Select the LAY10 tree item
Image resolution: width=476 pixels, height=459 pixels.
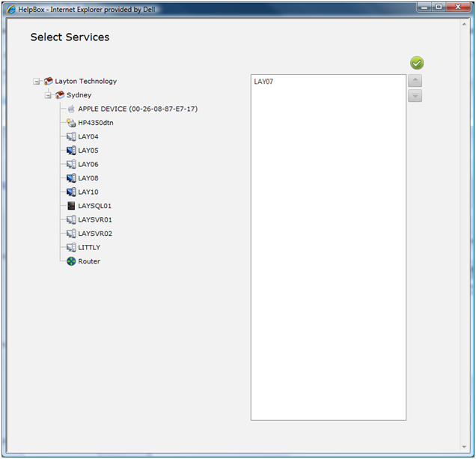pyautogui.click(x=88, y=192)
